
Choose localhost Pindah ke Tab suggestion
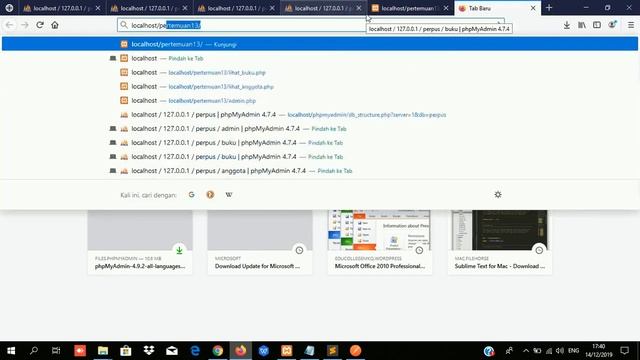(x=320, y=58)
